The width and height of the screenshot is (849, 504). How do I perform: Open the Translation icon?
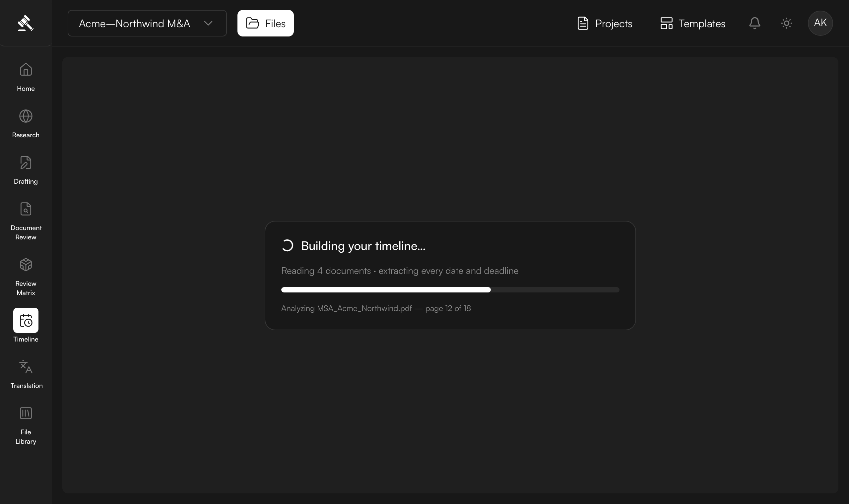[26, 367]
